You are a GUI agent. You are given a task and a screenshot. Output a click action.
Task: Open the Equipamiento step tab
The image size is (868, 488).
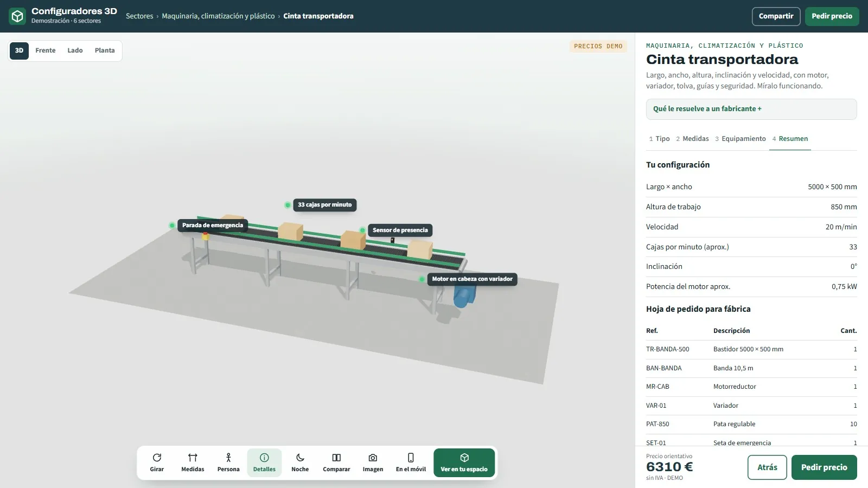click(741, 139)
